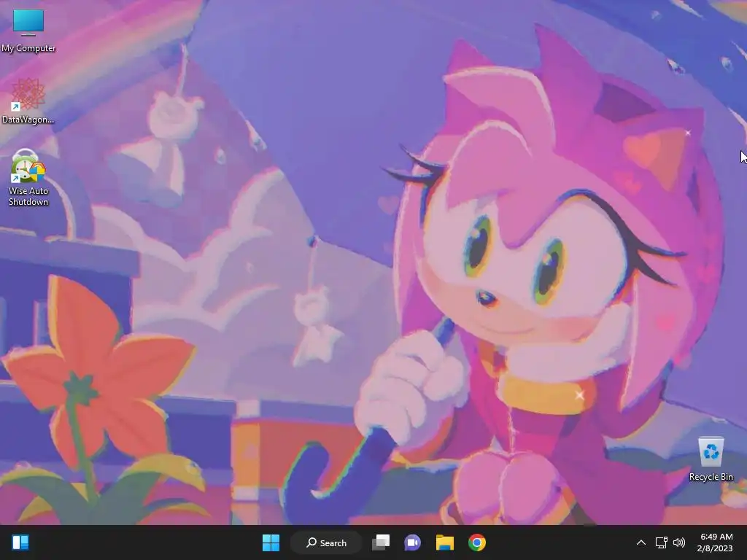
Task: Open network status in system tray
Action: tap(661, 542)
